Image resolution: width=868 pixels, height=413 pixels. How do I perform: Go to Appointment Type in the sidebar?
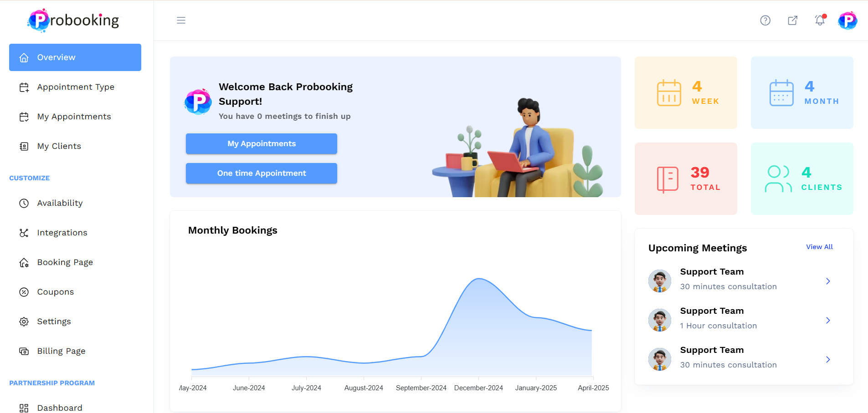(x=75, y=87)
